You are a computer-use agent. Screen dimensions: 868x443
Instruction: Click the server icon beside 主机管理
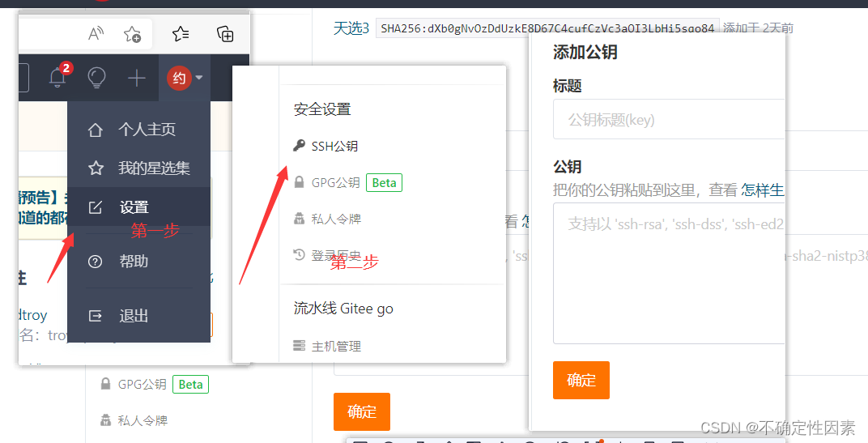pyautogui.click(x=299, y=346)
